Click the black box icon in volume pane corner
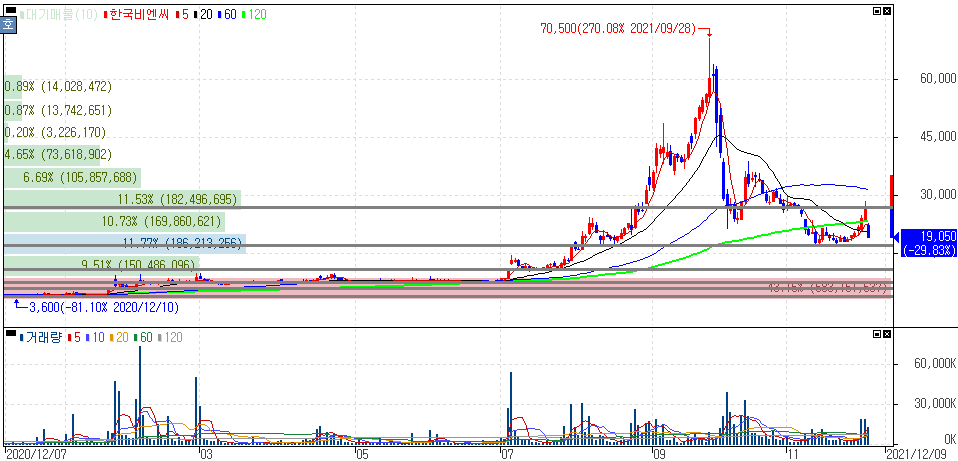The height and width of the screenshot is (461, 958). [11, 333]
